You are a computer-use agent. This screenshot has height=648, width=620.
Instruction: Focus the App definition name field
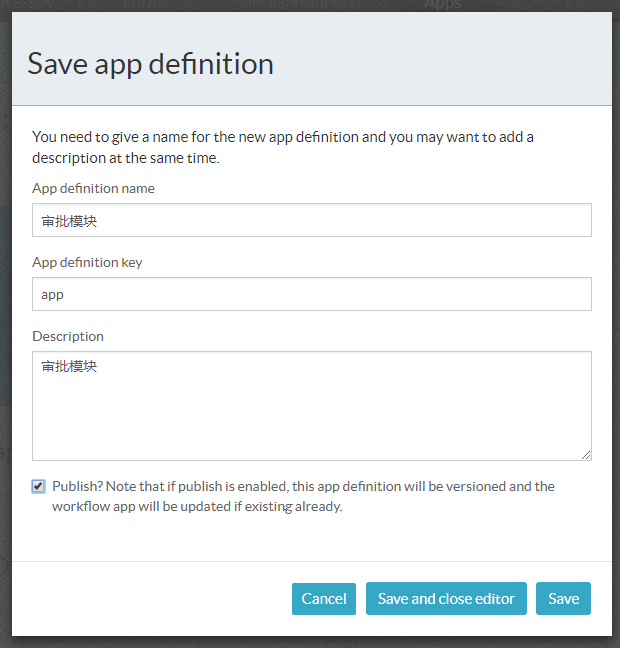[x=311, y=220]
